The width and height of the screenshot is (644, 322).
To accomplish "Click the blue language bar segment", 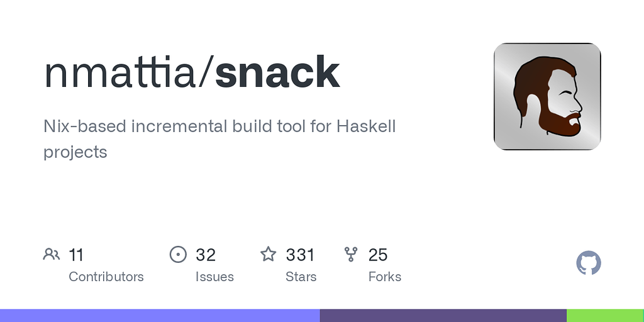I will pos(160,316).
